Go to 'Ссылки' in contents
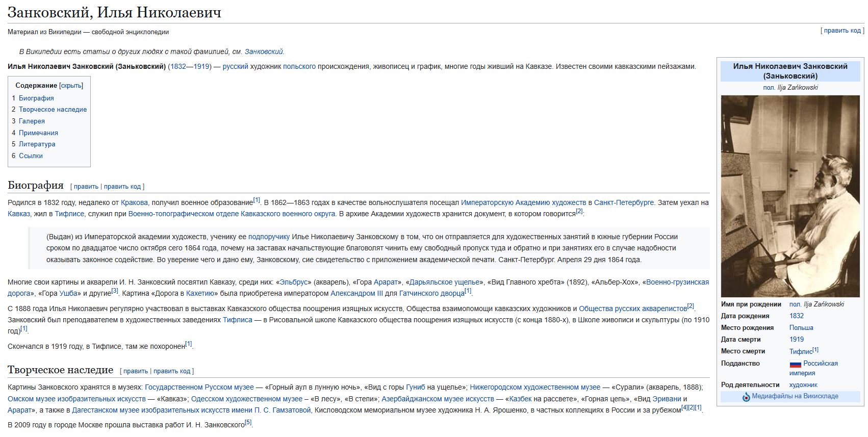This screenshot has height=437, width=868. [x=31, y=156]
